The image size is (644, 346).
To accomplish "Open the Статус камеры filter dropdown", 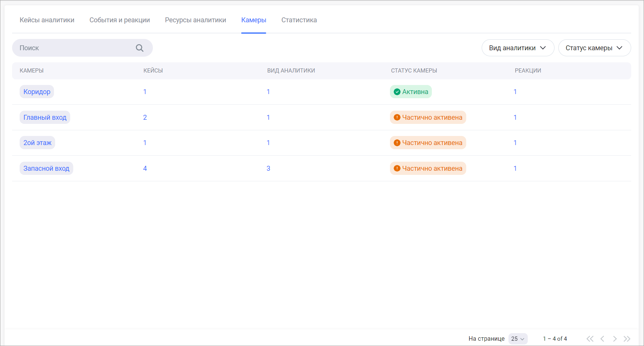I will pyautogui.click(x=594, y=48).
